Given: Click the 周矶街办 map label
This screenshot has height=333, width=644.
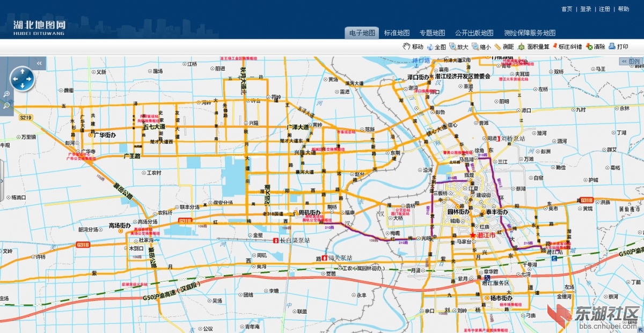Looking at the screenshot, I should pos(309,213).
